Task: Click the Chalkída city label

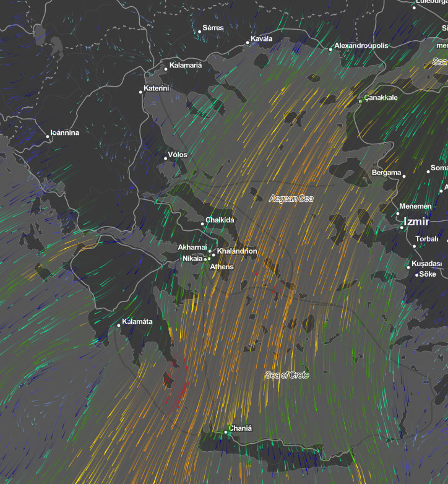Action: [220, 220]
